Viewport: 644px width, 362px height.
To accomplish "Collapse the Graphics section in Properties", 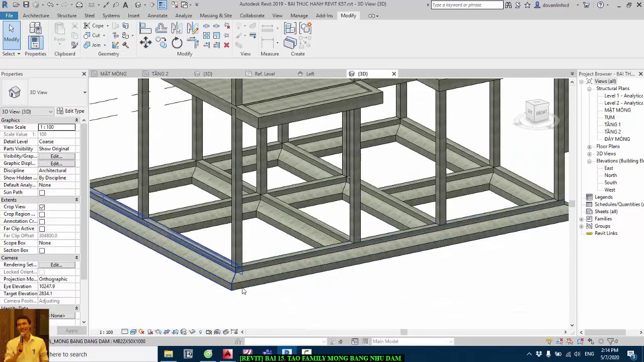I will (x=76, y=120).
